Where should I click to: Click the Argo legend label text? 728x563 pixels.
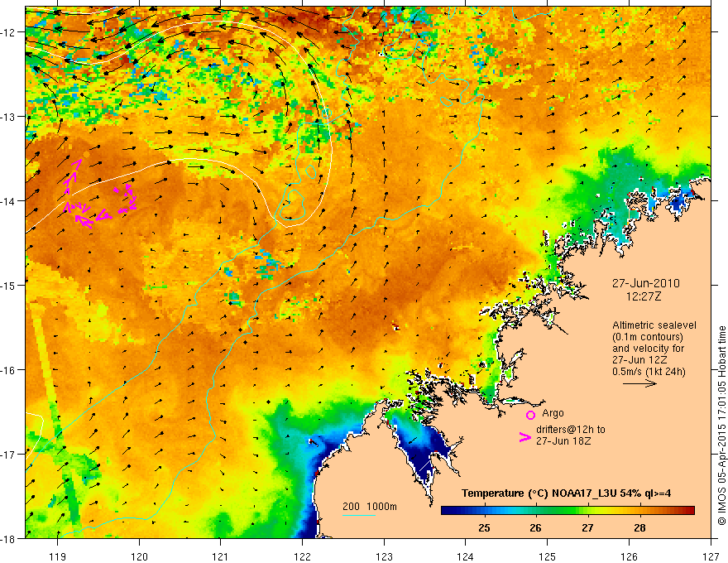(553, 413)
